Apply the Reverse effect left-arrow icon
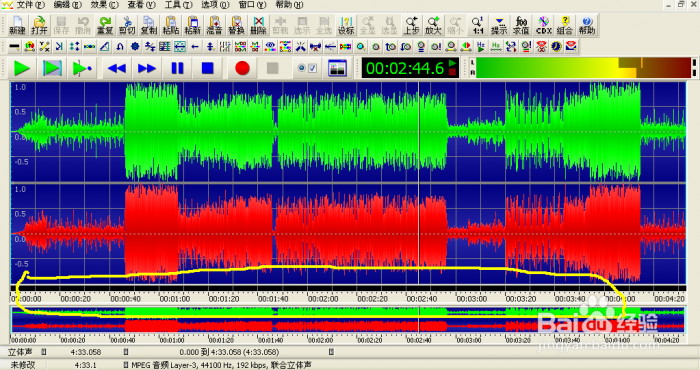This screenshot has height=370, width=700. [195, 46]
